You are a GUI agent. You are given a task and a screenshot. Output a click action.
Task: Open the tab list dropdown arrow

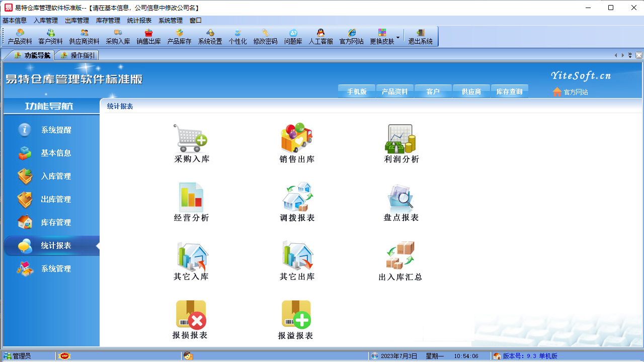(630, 55)
